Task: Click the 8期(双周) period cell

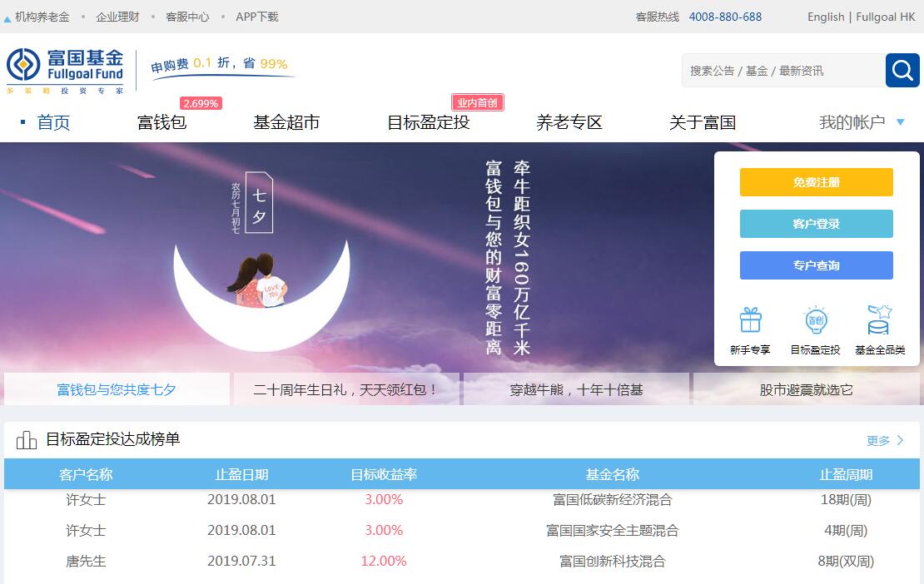Action: 846,561
